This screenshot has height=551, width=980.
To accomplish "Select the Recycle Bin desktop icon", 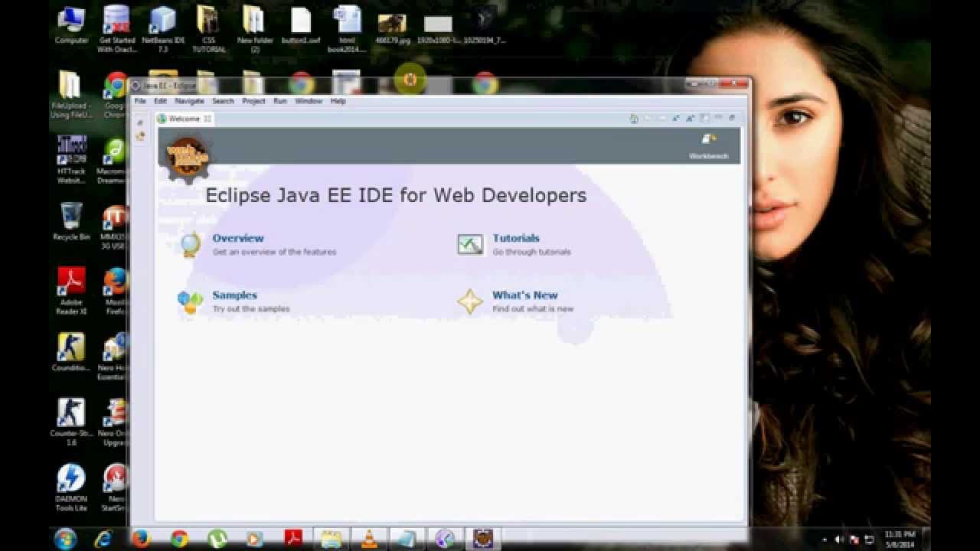I will (71, 222).
